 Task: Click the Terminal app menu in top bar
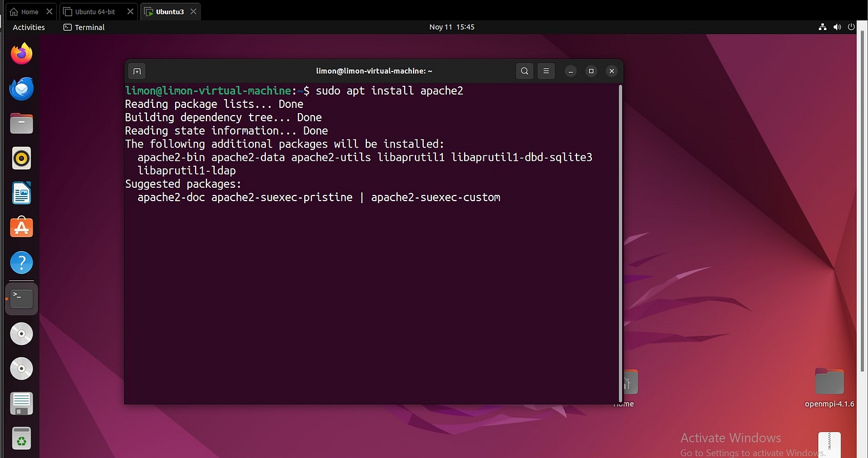tap(84, 27)
